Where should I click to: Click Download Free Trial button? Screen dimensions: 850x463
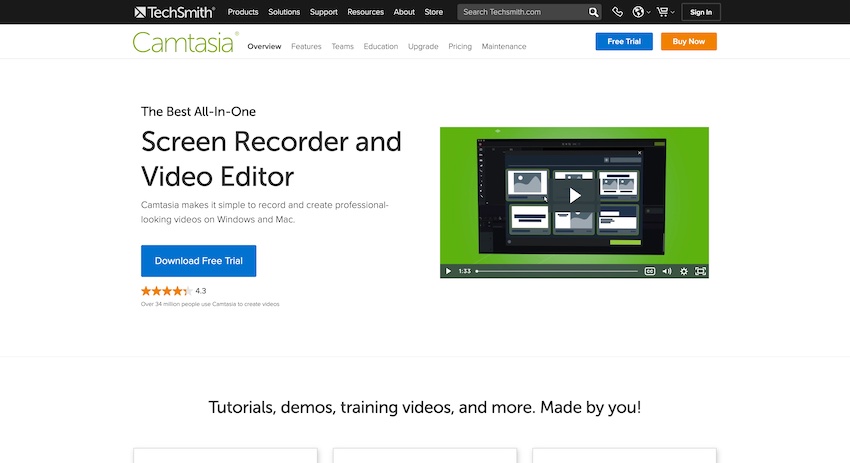tap(198, 261)
